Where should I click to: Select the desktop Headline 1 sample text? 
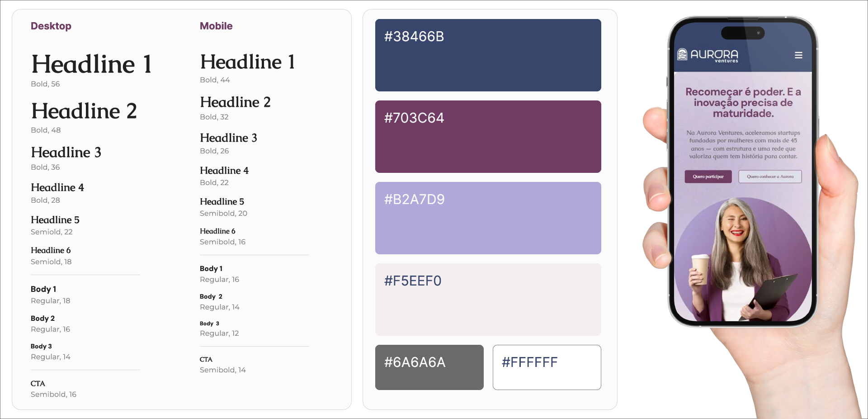(x=91, y=64)
